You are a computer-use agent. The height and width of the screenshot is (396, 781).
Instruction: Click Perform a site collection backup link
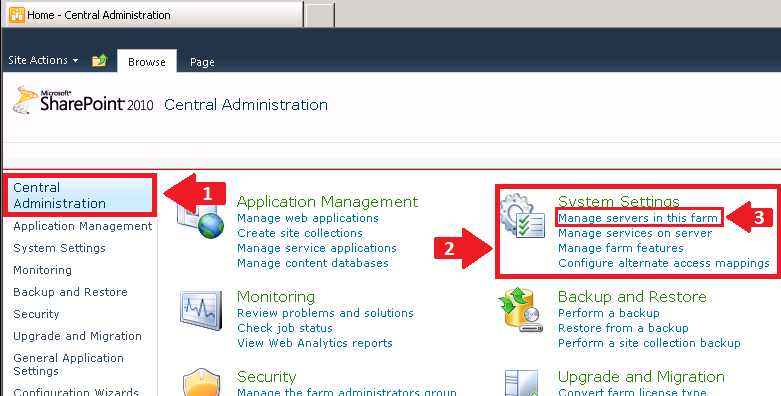pyautogui.click(x=649, y=343)
